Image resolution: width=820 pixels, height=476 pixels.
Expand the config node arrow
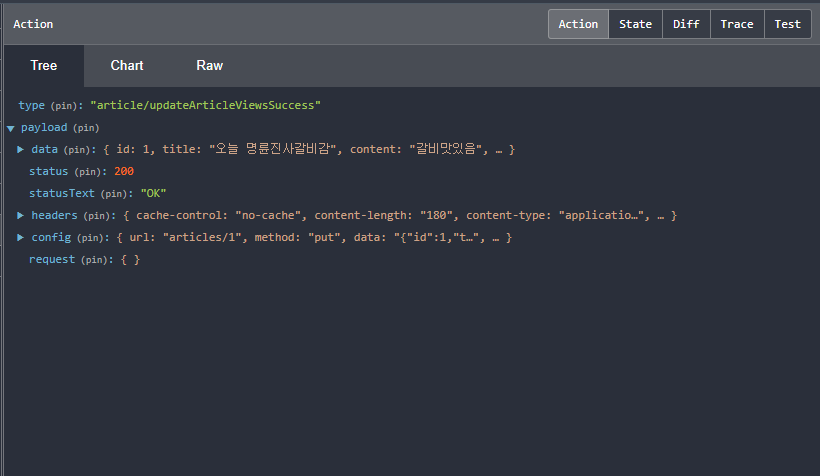(20, 237)
